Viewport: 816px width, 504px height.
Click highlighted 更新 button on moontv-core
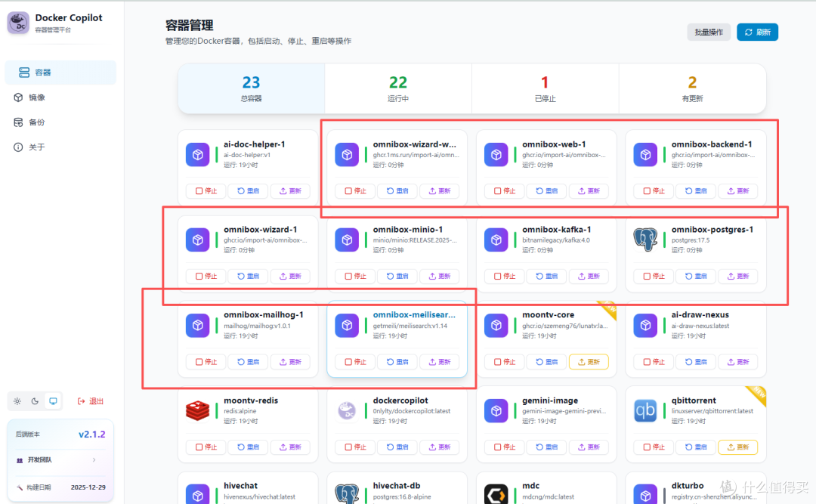[589, 362]
